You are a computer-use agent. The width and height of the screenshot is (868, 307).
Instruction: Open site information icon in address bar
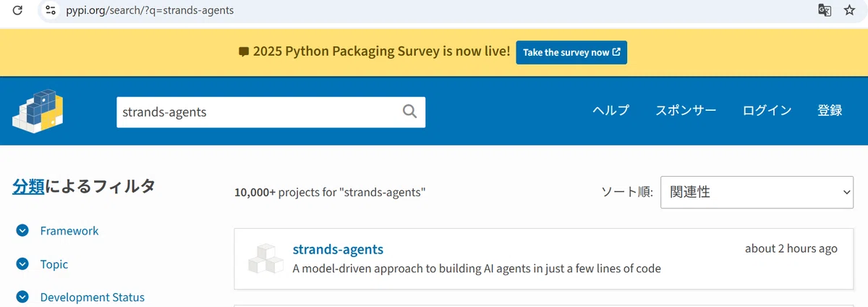pyautogui.click(x=50, y=10)
